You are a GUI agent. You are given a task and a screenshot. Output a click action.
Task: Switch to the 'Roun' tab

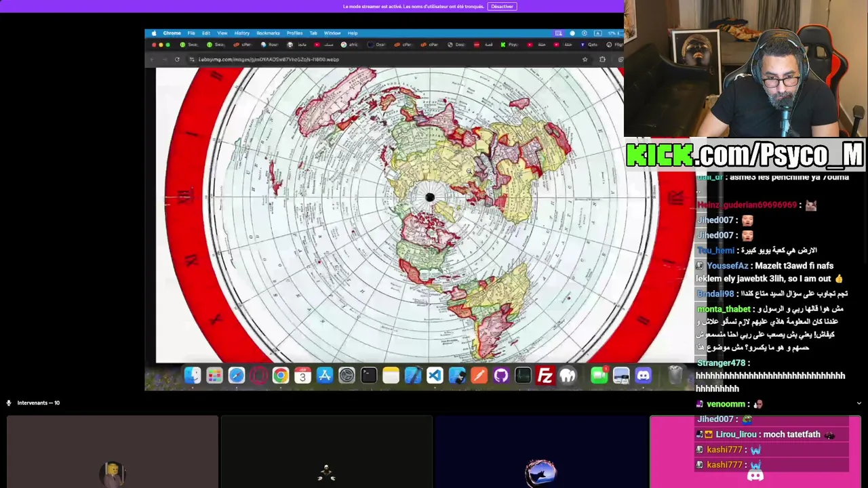tap(270, 45)
